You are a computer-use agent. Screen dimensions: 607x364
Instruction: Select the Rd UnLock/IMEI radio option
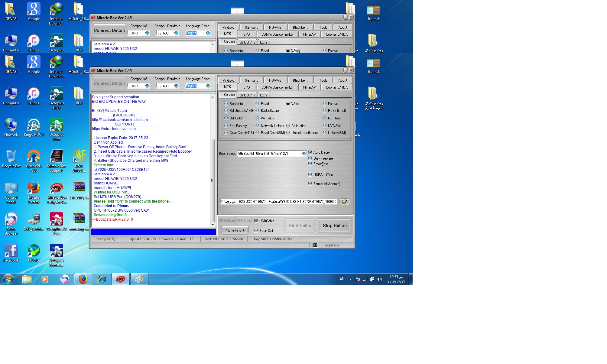tap(239, 111)
